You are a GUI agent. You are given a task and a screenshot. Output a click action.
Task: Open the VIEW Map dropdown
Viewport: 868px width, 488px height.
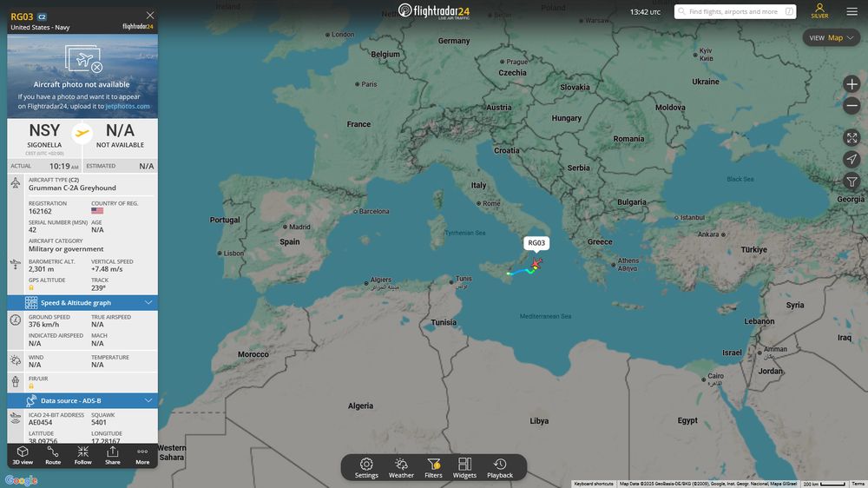(832, 37)
